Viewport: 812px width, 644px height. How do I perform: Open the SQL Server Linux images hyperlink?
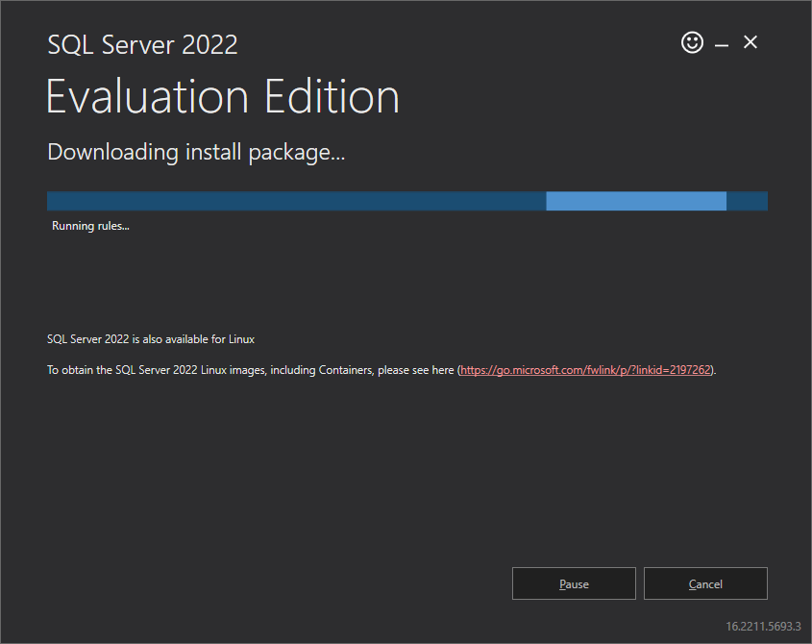point(583,369)
